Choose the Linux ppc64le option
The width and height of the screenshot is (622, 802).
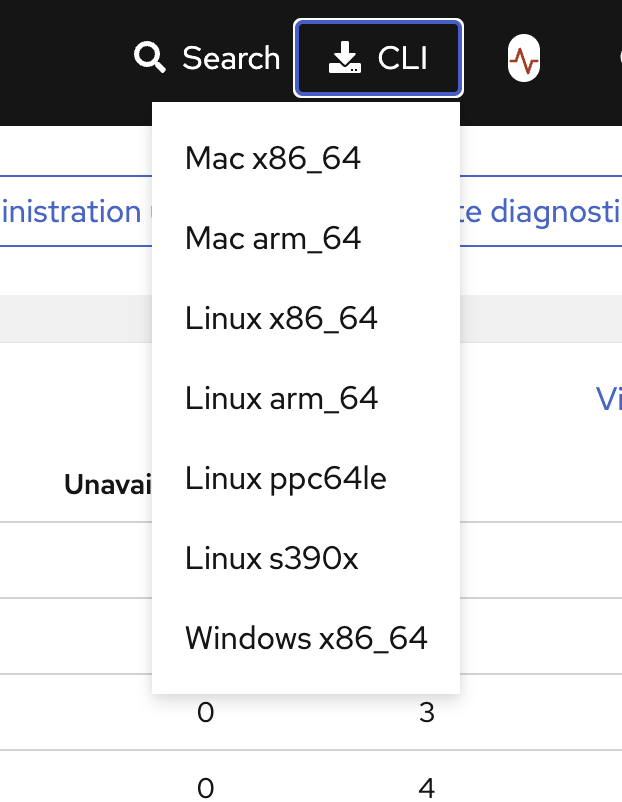coord(286,478)
